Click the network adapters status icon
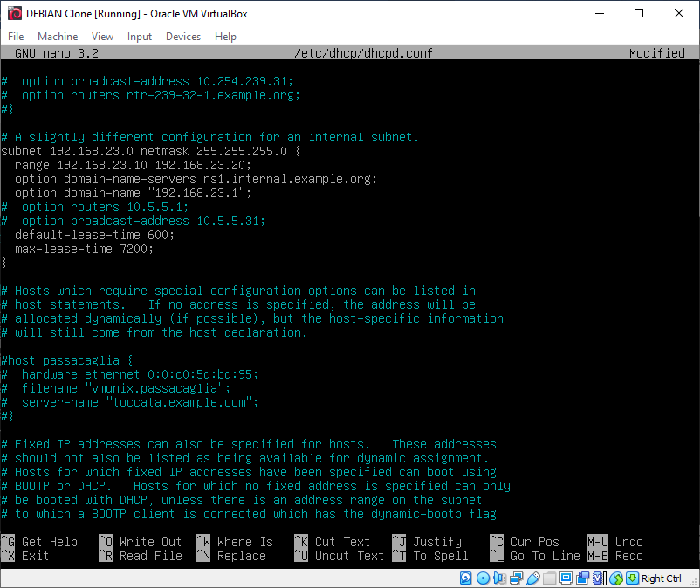700x588 pixels. 517,578
